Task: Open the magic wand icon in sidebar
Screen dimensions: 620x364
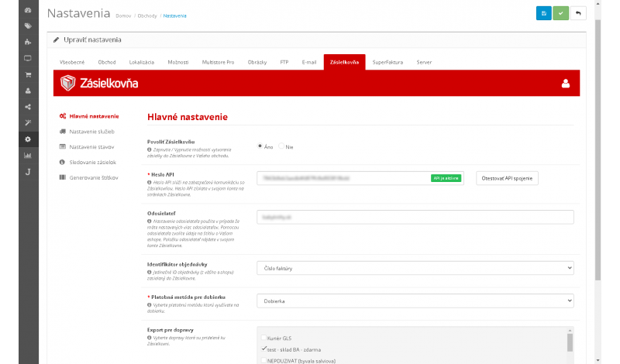Action: pos(28,123)
